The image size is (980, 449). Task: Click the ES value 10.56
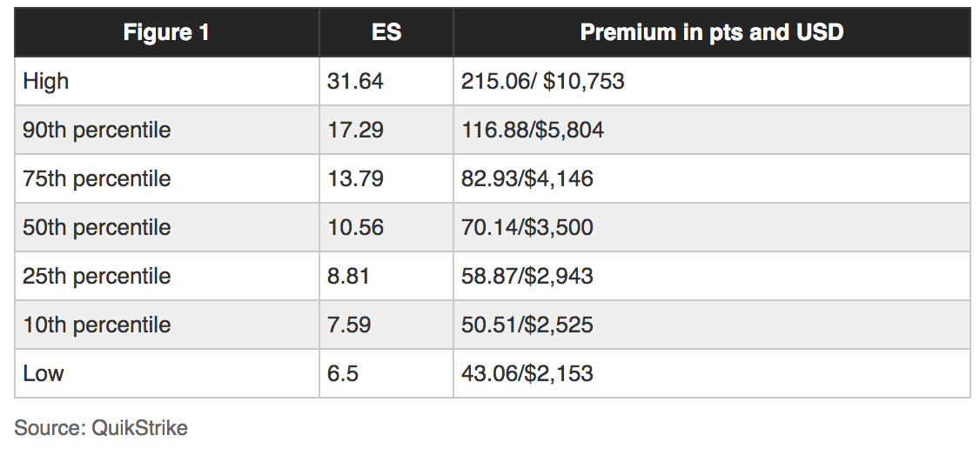coord(355,228)
